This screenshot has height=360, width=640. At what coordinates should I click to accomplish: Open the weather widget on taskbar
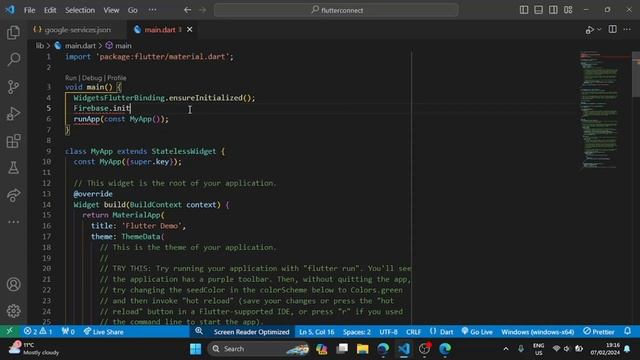click(34, 349)
